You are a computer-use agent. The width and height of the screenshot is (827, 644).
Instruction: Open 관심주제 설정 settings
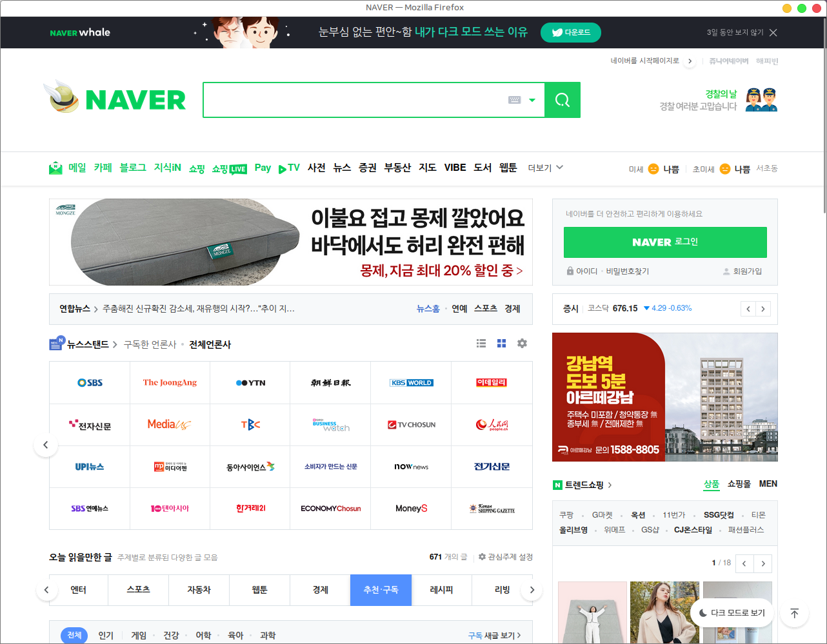coord(506,557)
